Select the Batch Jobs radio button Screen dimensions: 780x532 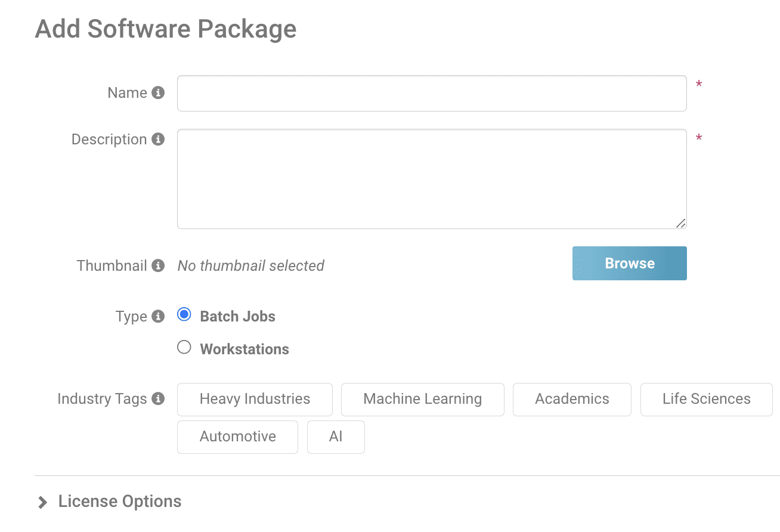click(184, 314)
